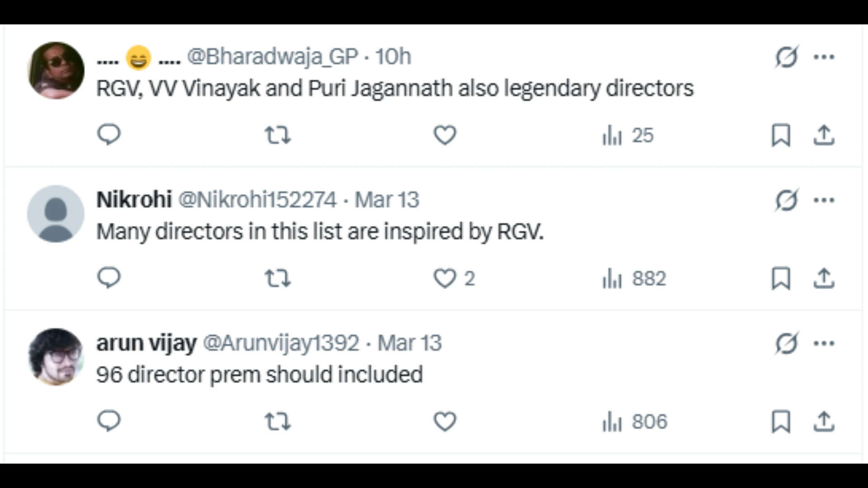Reply to Bharadwaja_GP's tweet
Image resolution: width=868 pixels, height=488 pixels.
108,135
